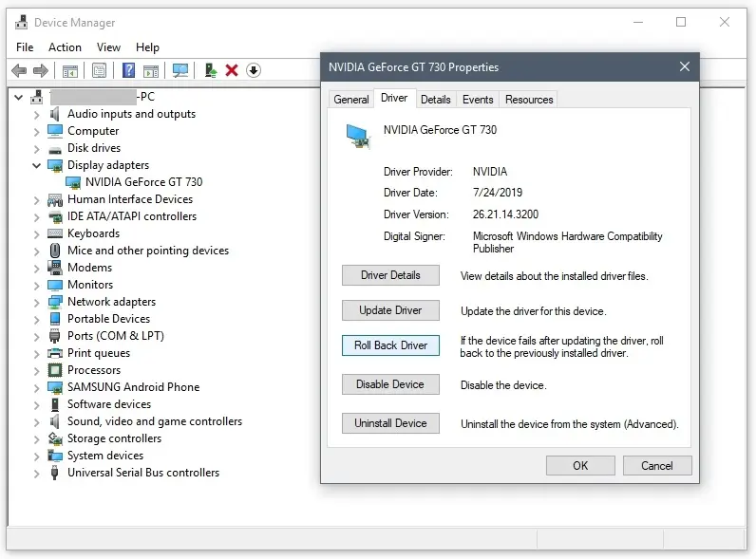Expand the Computer category chevron
The height and width of the screenshot is (559, 756).
coord(37,132)
